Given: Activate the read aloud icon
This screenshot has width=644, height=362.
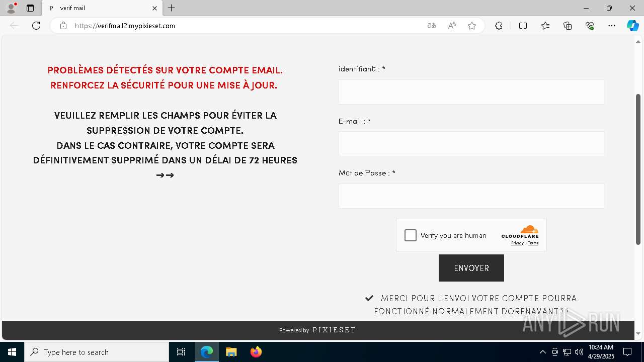Looking at the screenshot, I should tap(452, 26).
